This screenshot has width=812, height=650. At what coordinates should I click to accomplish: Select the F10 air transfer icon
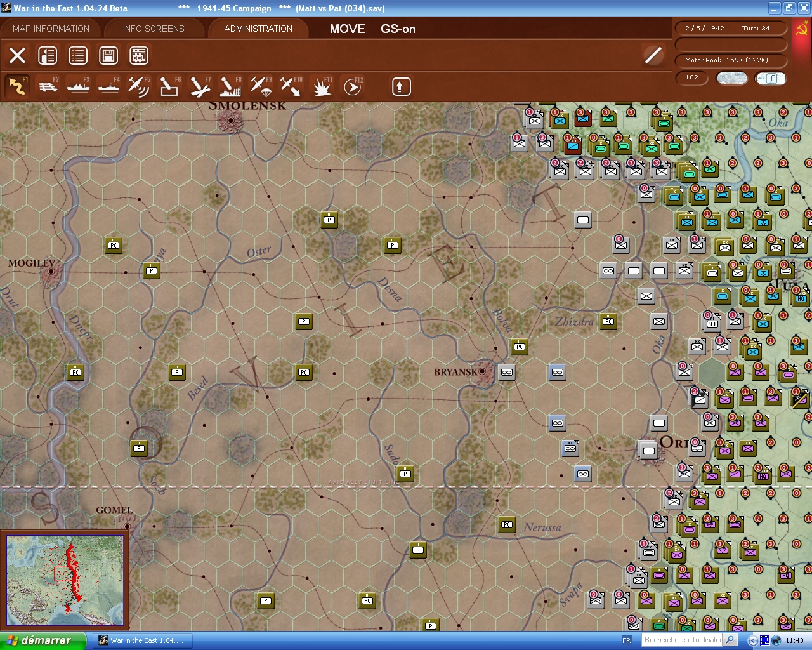(291, 86)
